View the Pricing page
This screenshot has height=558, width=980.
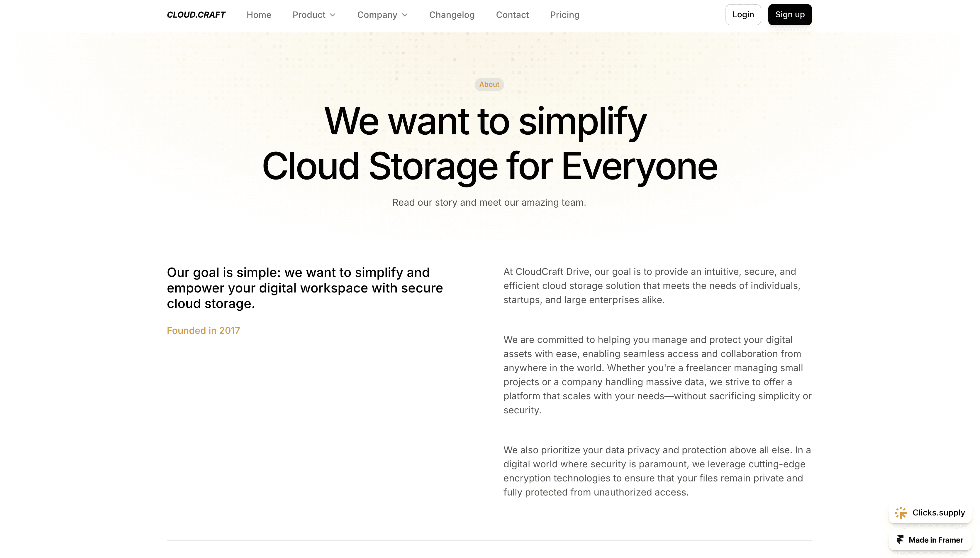pos(564,15)
